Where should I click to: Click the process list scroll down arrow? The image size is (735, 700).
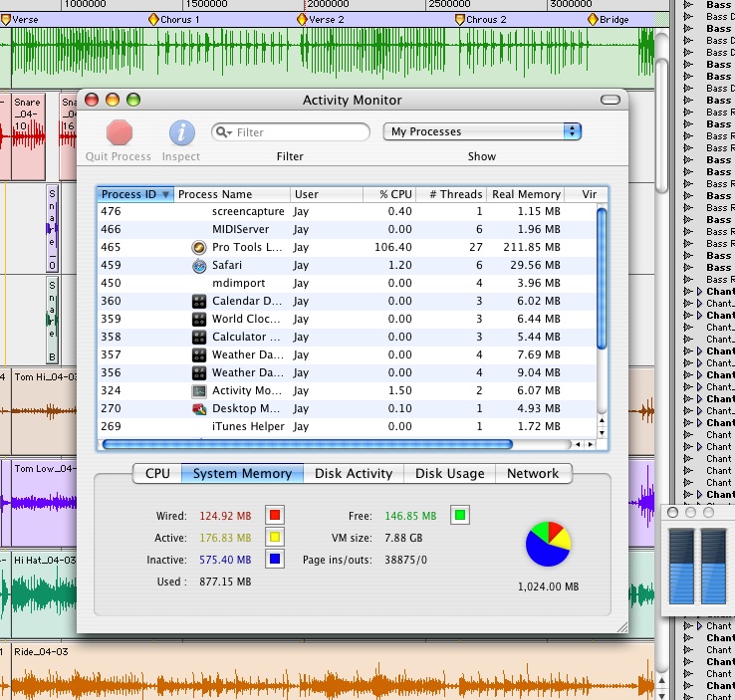602,432
